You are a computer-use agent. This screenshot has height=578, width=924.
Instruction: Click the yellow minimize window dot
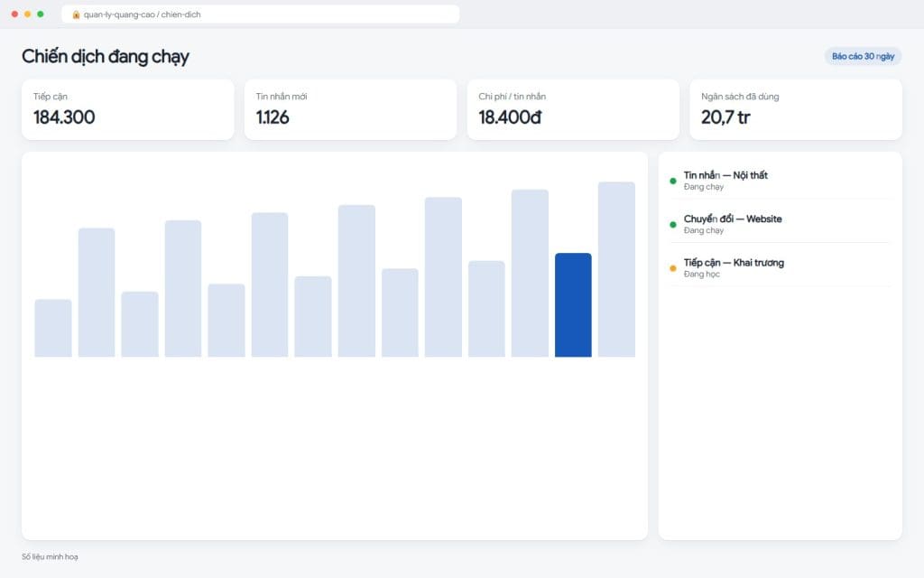(28, 14)
